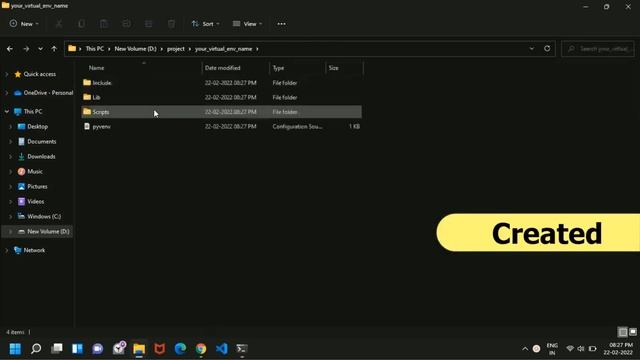640x360 pixels.
Task: Open the address bar history dropdown
Action: tap(531, 49)
